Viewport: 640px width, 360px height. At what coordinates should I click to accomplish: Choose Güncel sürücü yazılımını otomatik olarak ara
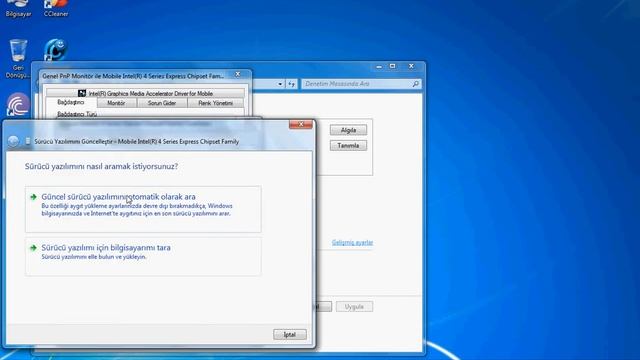(143, 209)
